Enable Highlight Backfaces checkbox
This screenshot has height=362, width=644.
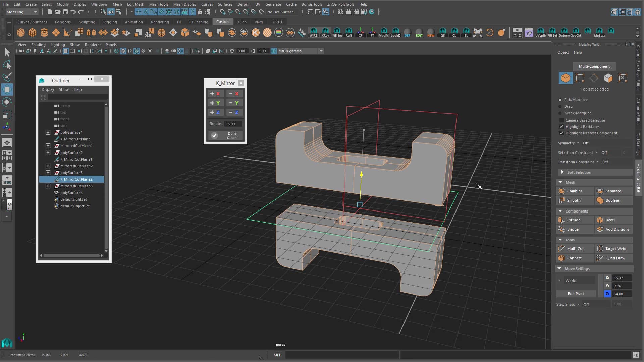[x=562, y=127]
